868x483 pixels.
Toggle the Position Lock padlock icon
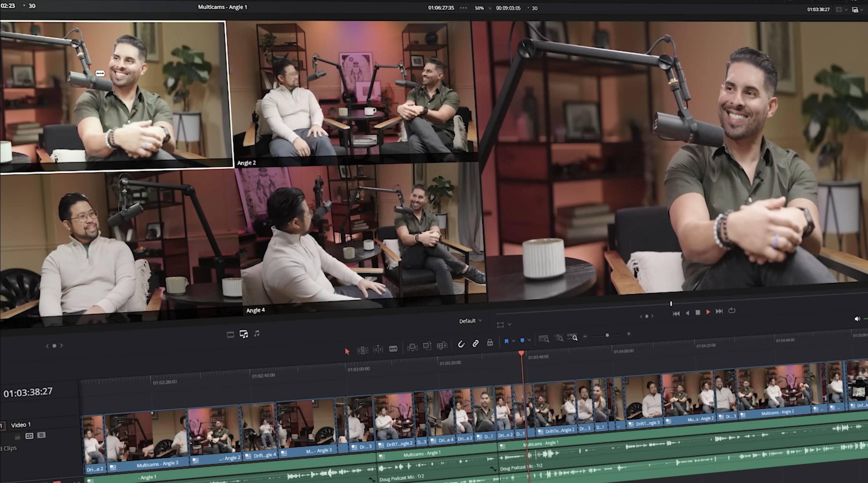[x=490, y=342]
